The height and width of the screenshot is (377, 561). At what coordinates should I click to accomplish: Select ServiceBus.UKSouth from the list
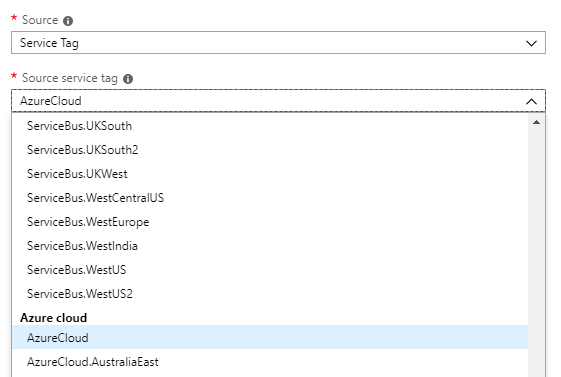pos(270,126)
